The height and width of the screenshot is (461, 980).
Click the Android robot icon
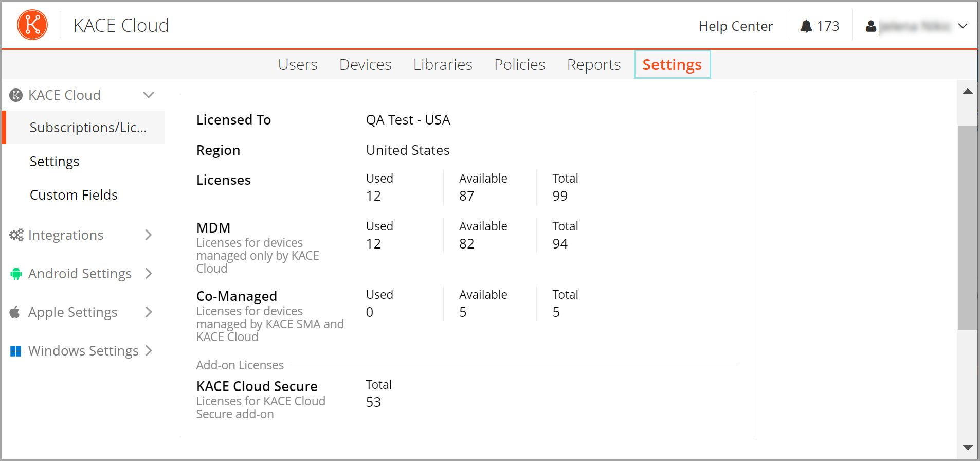click(x=16, y=274)
